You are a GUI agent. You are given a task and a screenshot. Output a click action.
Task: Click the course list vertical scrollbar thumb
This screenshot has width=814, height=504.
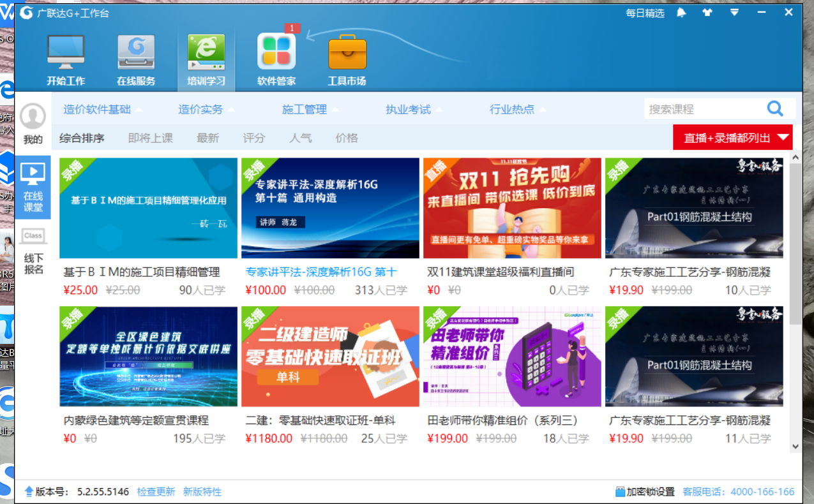coord(795,242)
